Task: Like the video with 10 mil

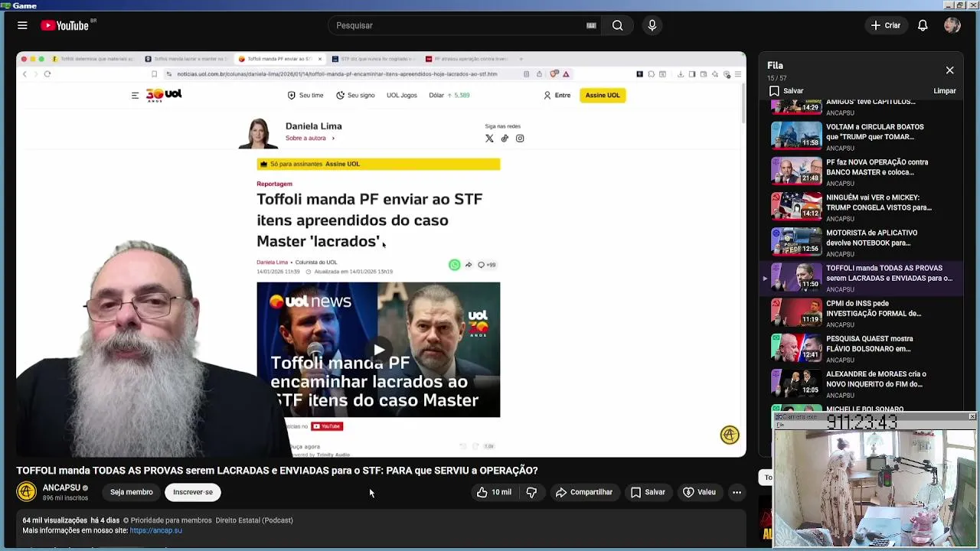Action: coord(494,492)
